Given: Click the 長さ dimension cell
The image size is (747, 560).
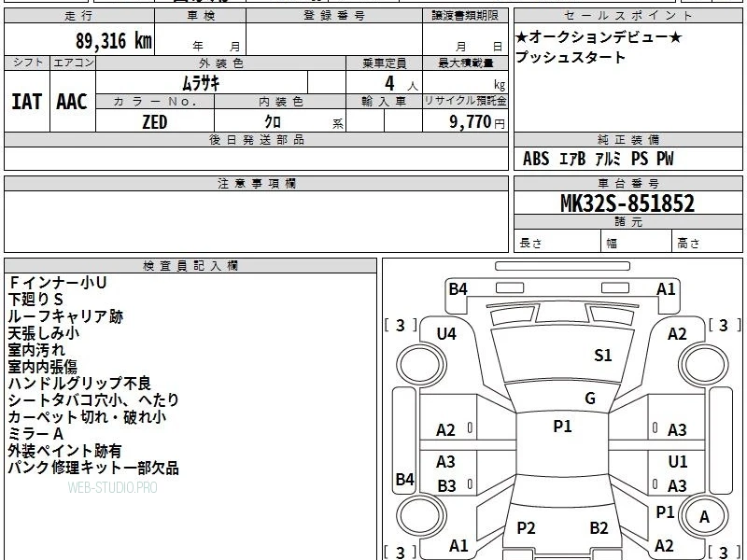Looking at the screenshot, I should click(x=557, y=243).
